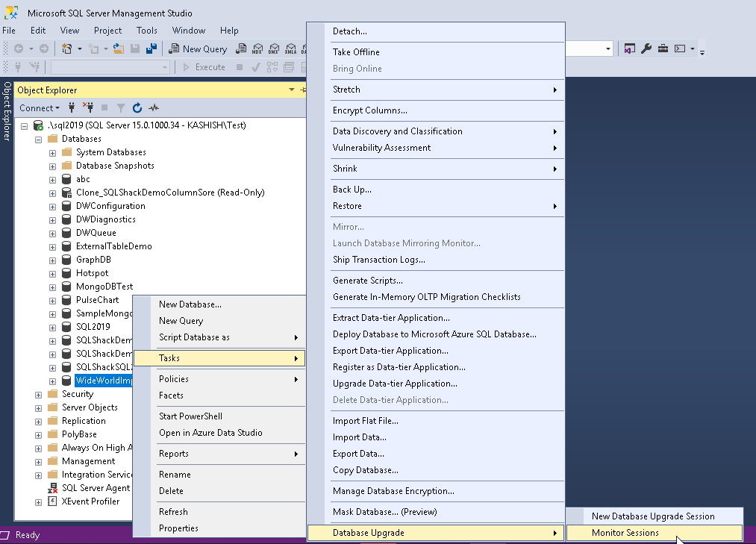The image size is (756, 544).
Task: Open the Tools menu
Action: pos(146,31)
